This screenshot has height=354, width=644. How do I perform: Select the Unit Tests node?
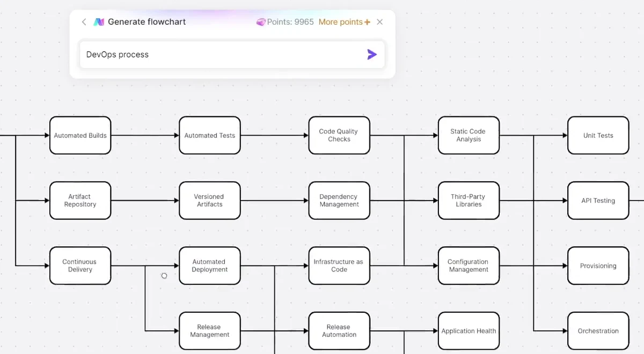coord(598,136)
